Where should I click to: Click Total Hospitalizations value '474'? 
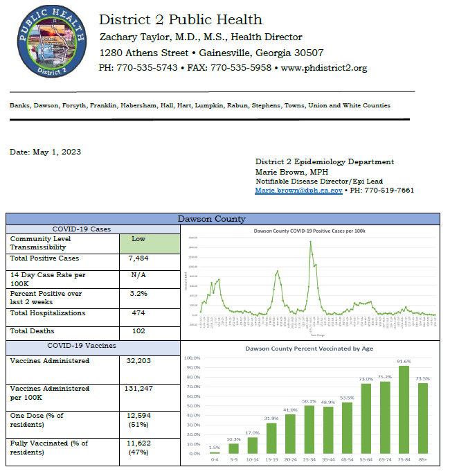138,313
